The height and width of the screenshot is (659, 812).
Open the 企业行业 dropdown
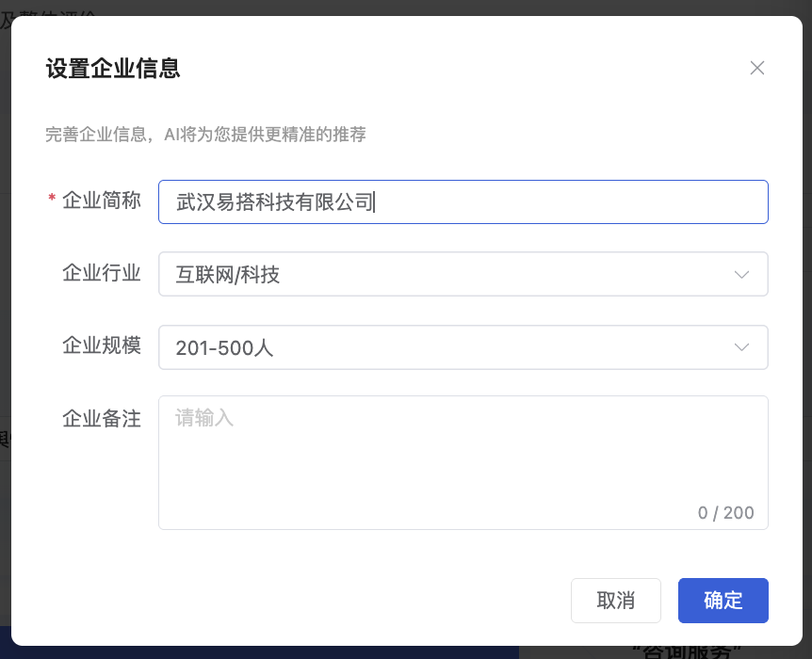click(x=463, y=274)
